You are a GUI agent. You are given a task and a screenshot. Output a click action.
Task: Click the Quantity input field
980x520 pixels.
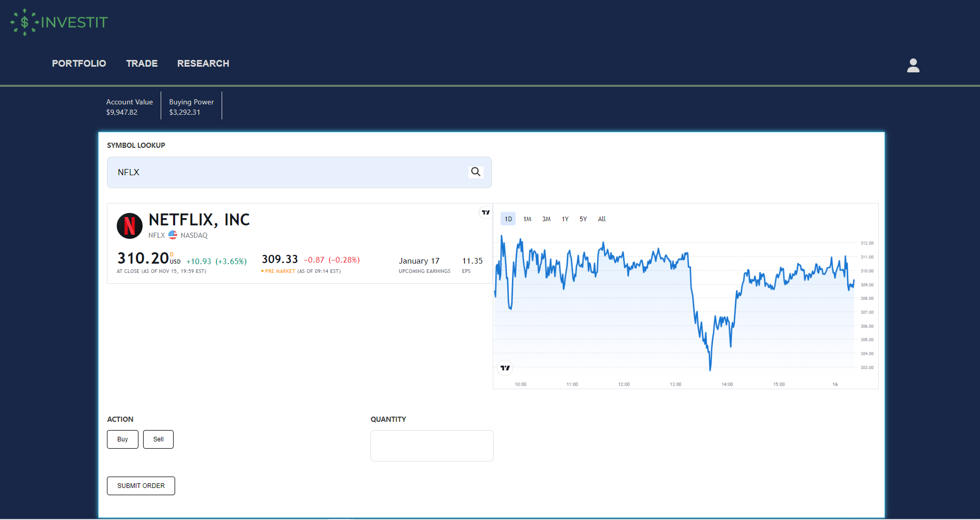(x=432, y=445)
